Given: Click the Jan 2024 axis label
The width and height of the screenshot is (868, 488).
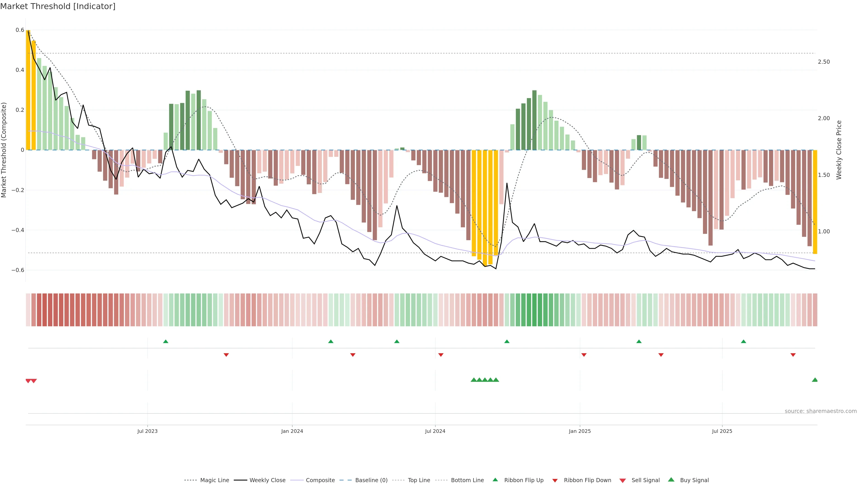Looking at the screenshot, I should coord(292,431).
